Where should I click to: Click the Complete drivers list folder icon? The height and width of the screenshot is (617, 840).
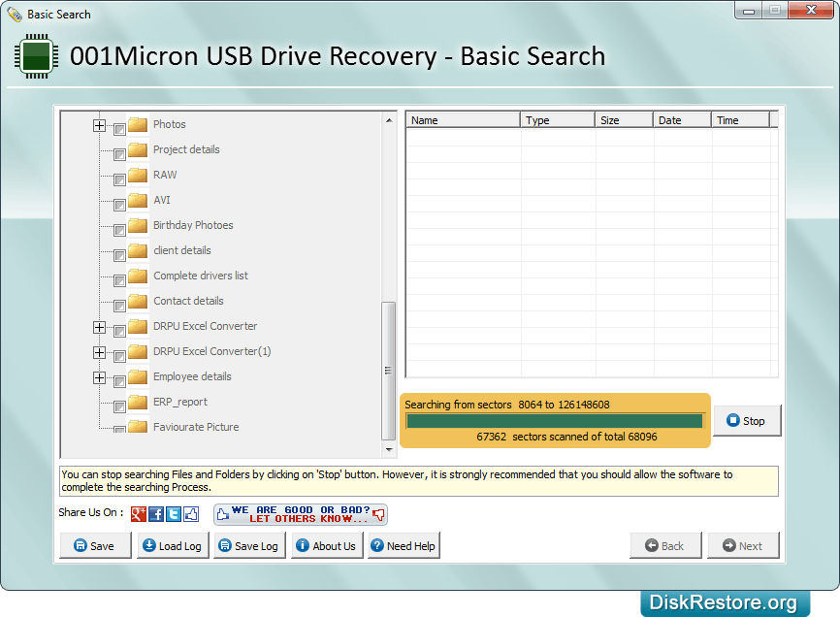point(138,276)
